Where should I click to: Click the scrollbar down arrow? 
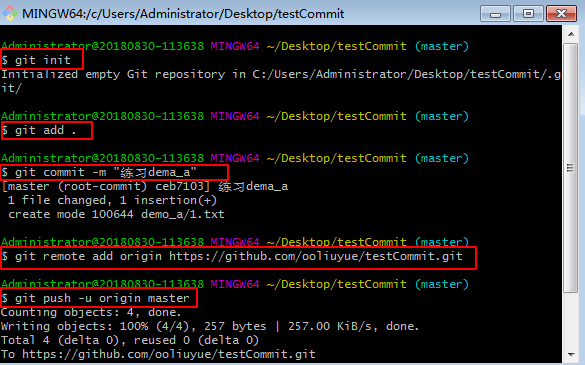(x=571, y=354)
